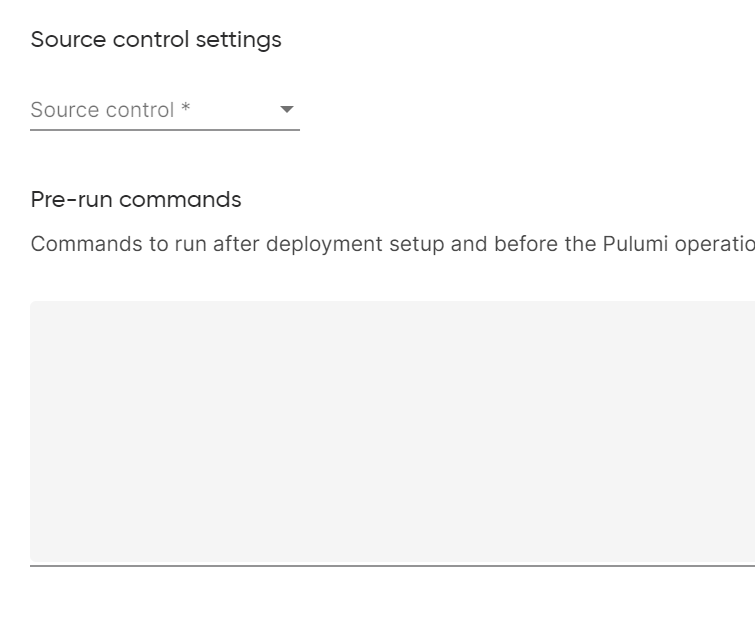Open the Source control dropdown
The height and width of the screenshot is (620, 755).
click(x=164, y=110)
